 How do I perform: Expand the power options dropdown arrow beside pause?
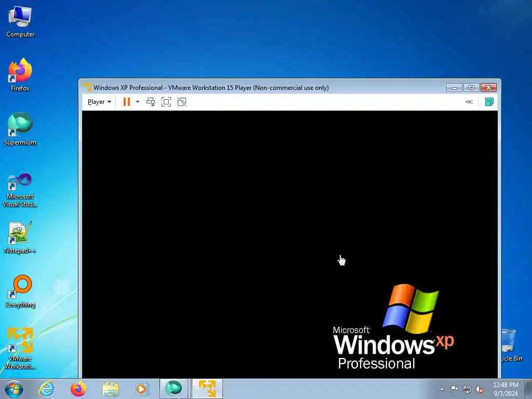[x=137, y=102]
